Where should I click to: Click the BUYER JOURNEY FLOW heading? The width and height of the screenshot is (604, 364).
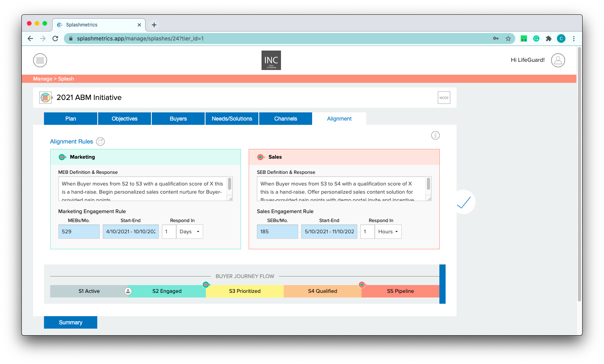click(x=245, y=276)
